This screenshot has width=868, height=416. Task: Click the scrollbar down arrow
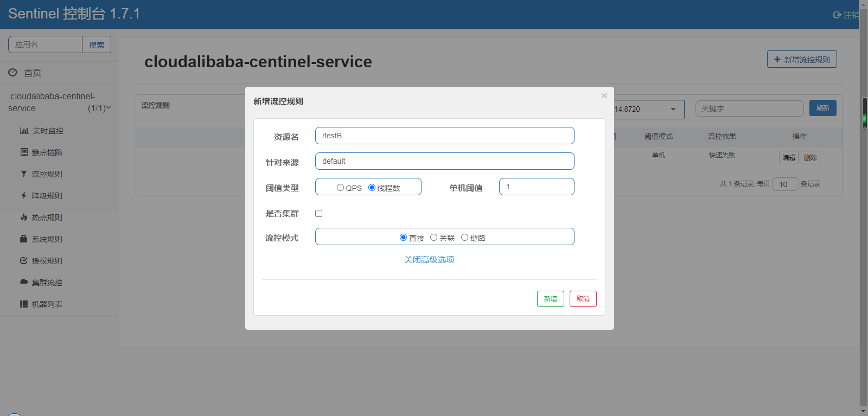[864, 411]
